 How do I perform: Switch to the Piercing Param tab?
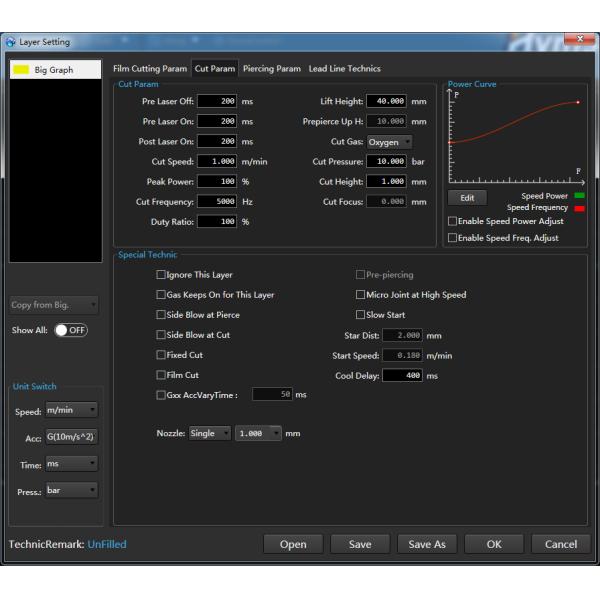pyautogui.click(x=271, y=69)
